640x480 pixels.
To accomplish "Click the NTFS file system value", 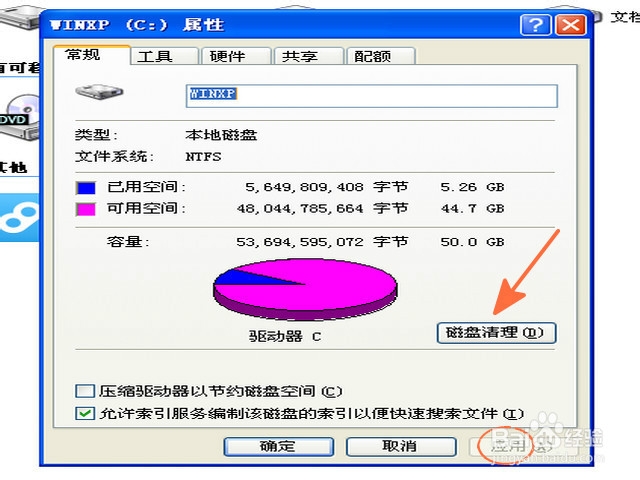I will pos(203,157).
